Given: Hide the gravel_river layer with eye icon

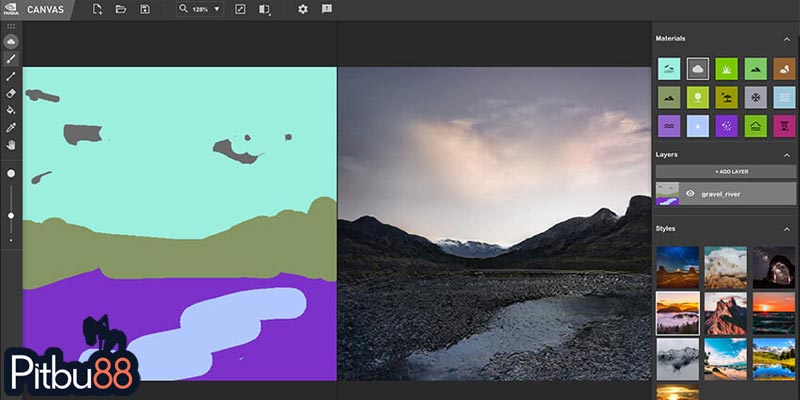Looking at the screenshot, I should 690,194.
